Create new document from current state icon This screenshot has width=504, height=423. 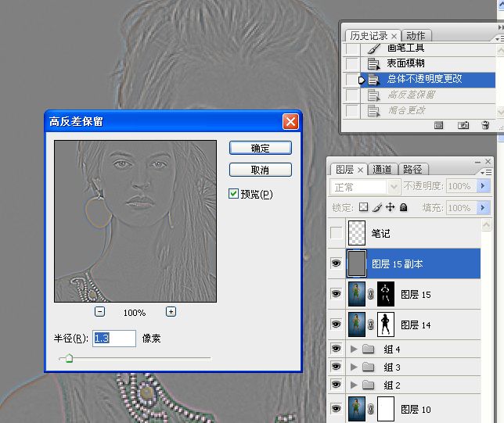click(x=438, y=125)
